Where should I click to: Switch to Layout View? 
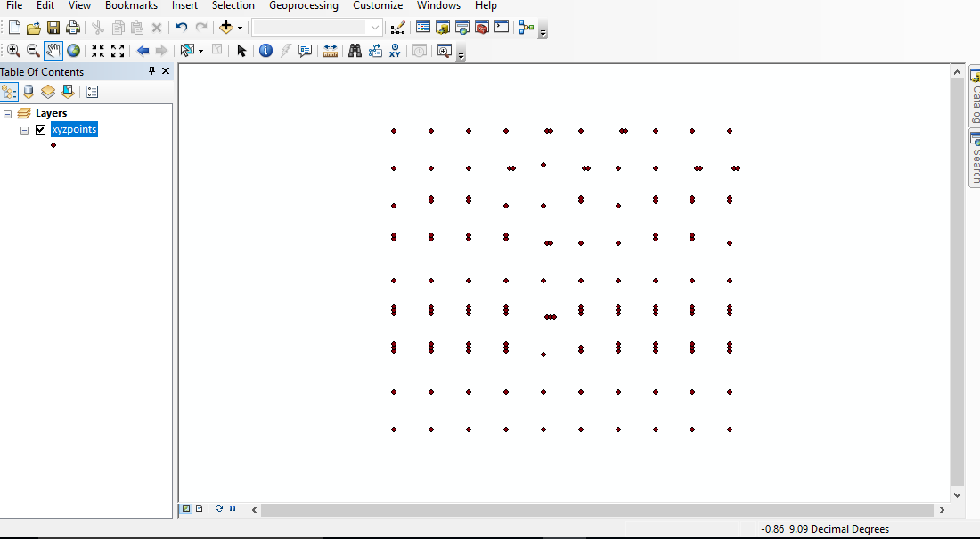199,509
